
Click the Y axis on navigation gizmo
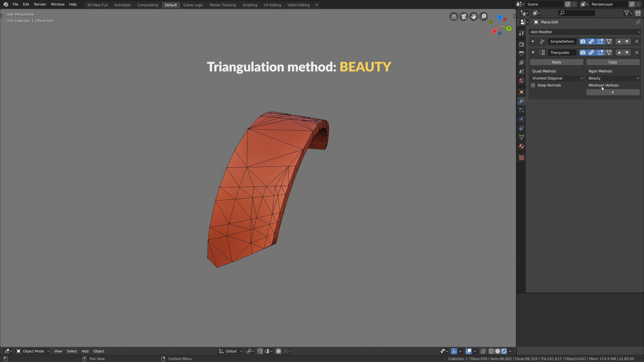[509, 29]
